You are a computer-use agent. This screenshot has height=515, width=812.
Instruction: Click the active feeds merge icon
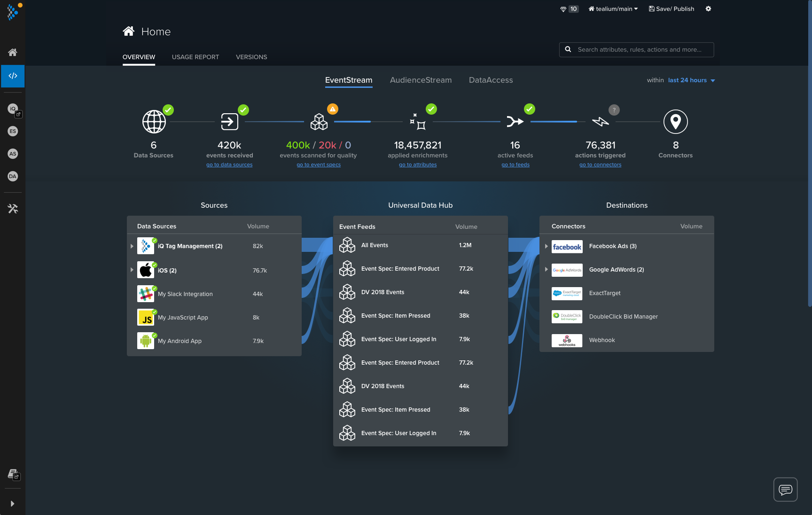515,122
